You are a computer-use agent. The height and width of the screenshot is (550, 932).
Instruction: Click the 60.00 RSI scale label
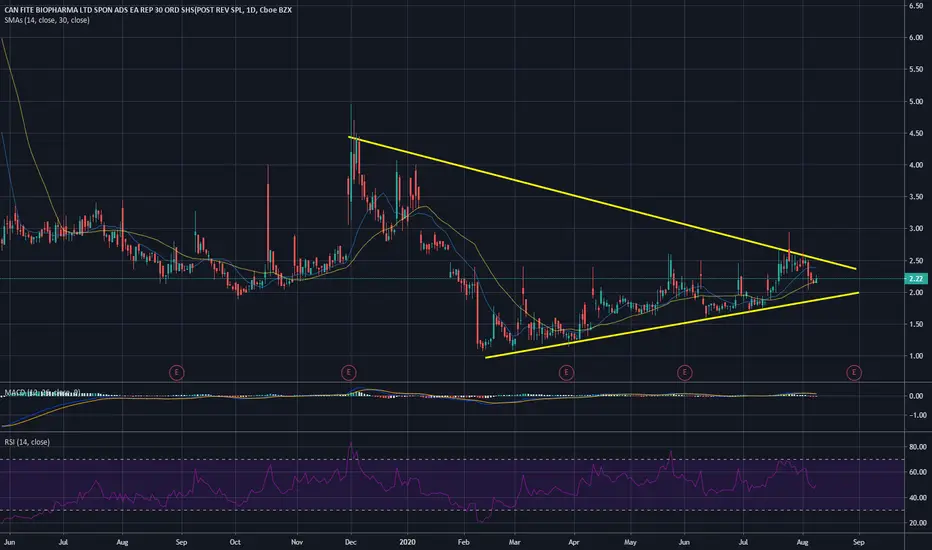[917, 472]
